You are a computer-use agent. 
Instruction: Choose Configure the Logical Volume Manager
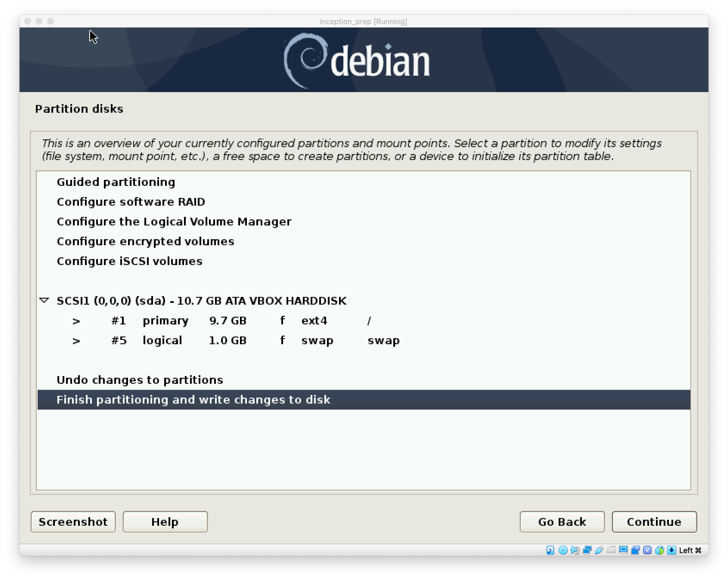(364, 222)
